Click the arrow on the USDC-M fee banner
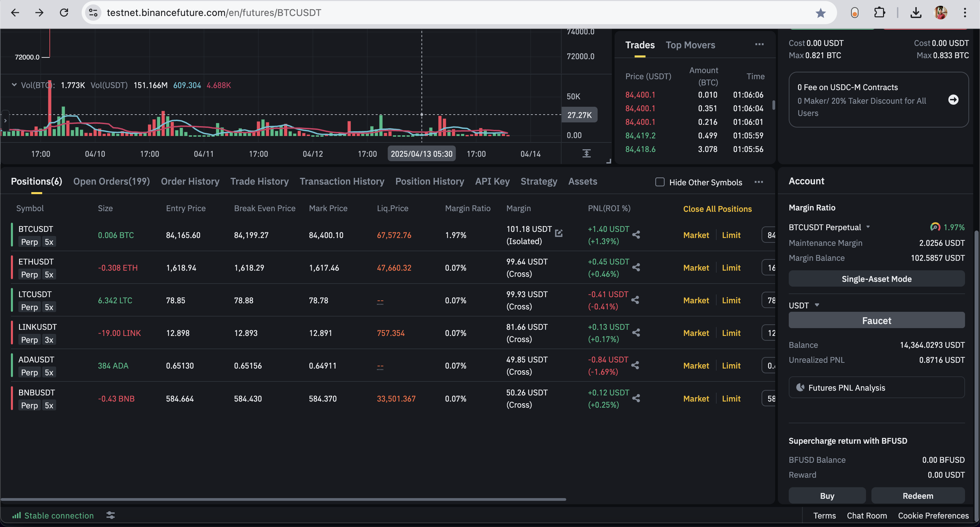Image resolution: width=980 pixels, height=527 pixels. (x=953, y=100)
